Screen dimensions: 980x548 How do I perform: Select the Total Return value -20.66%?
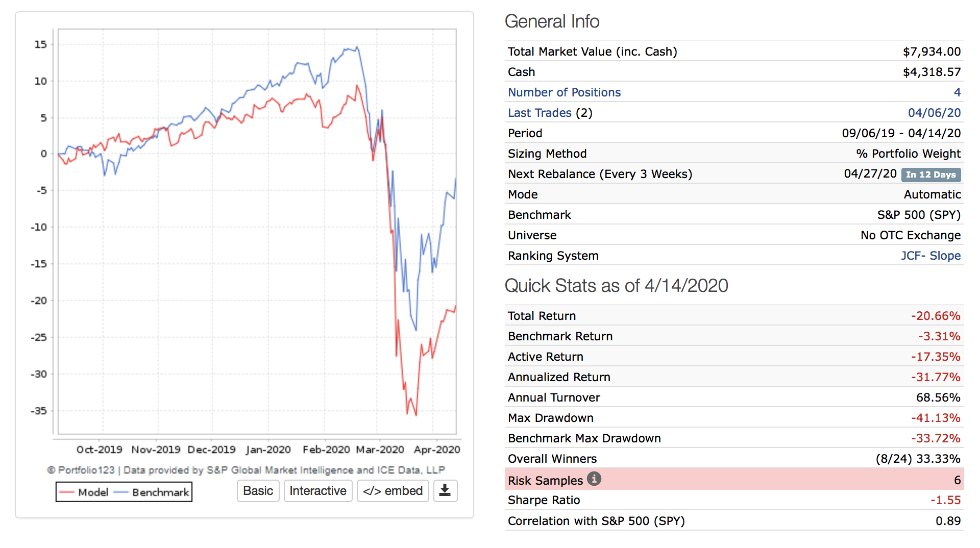(x=936, y=316)
